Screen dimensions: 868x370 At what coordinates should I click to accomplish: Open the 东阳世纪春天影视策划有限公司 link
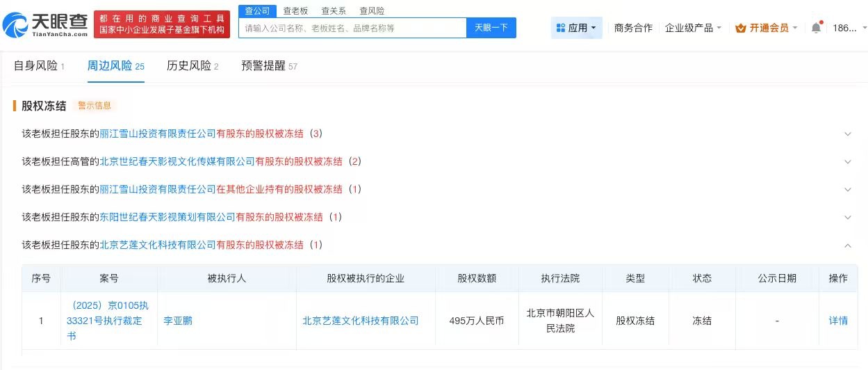click(x=167, y=217)
